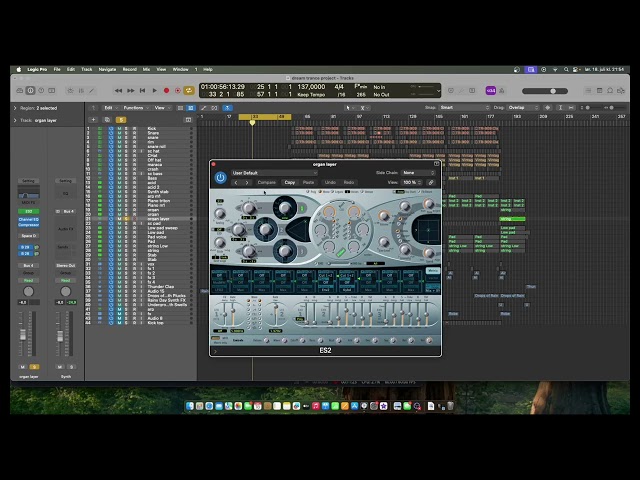Click the Fast Forward transport button
Screen dimensions: 640x480
[x=131, y=91]
